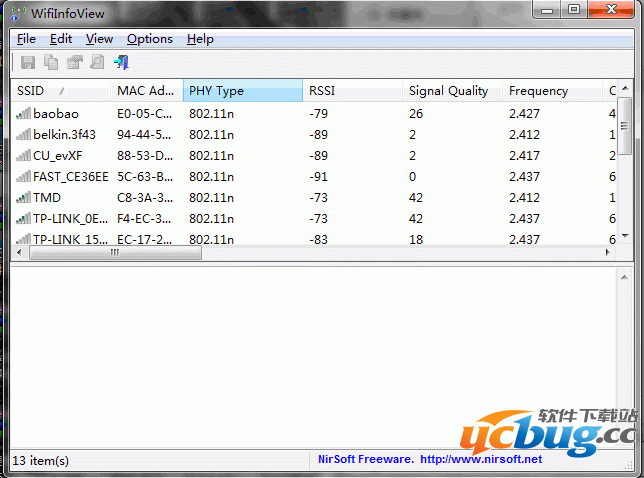Click MAC address 94-44-5...
644x478 pixels.
click(x=144, y=134)
